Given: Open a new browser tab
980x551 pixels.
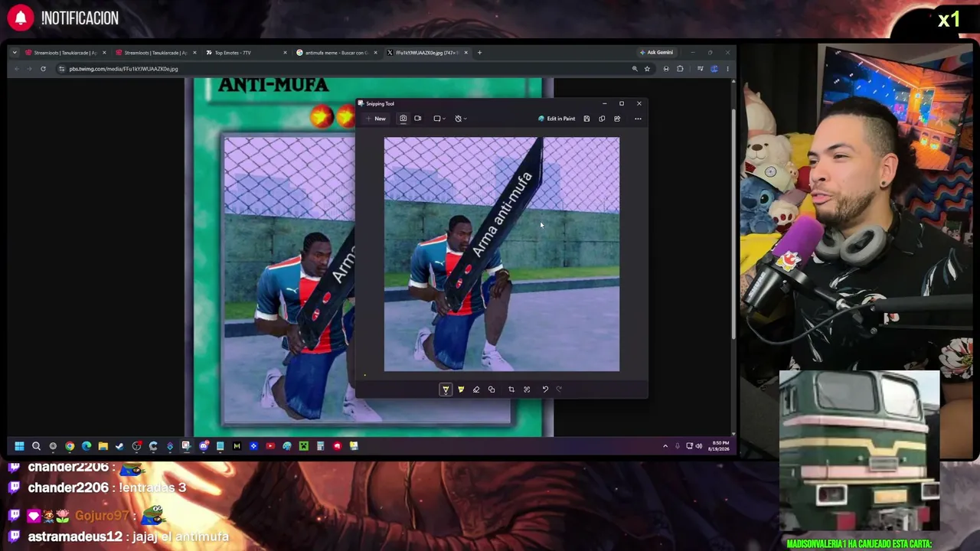Looking at the screenshot, I should pos(479,53).
